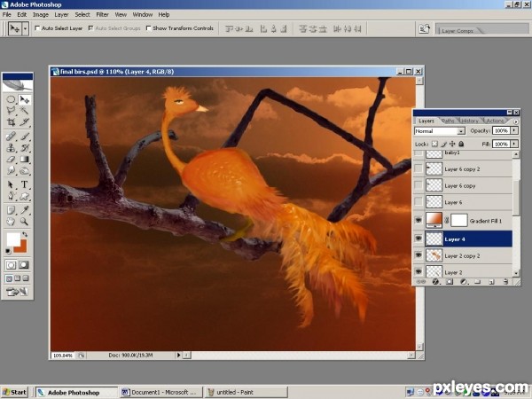Hide the Gradient Fill 1 layer
This screenshot has width=532, height=399.
(419, 221)
